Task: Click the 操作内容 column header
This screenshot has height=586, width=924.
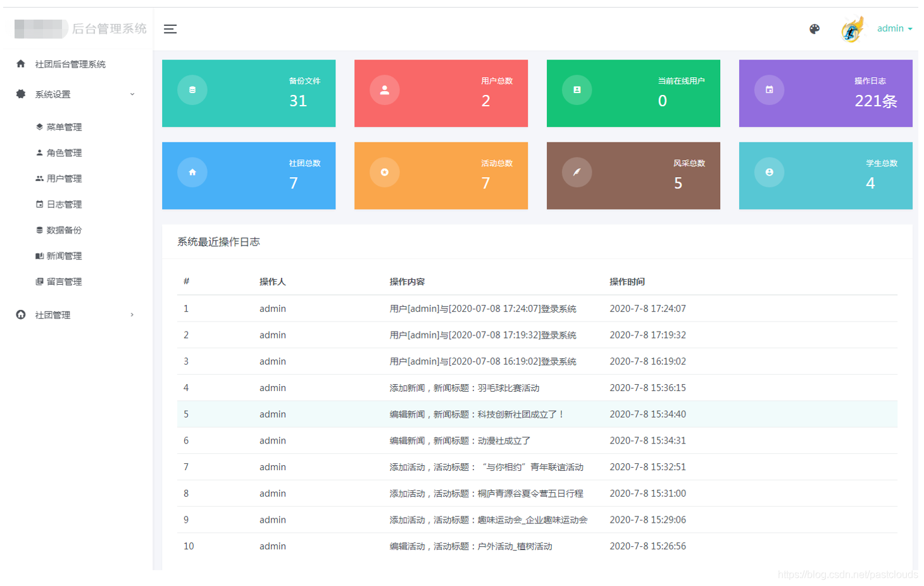Action: pos(407,282)
